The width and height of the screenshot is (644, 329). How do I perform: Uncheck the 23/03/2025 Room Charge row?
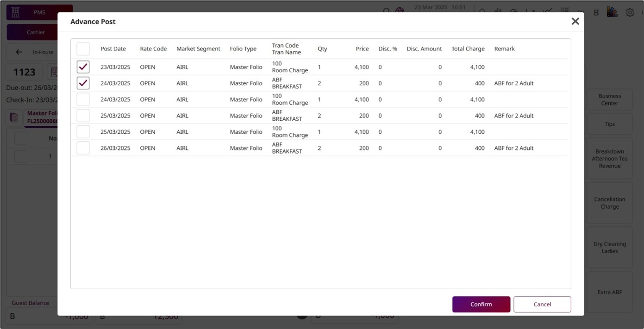click(83, 67)
